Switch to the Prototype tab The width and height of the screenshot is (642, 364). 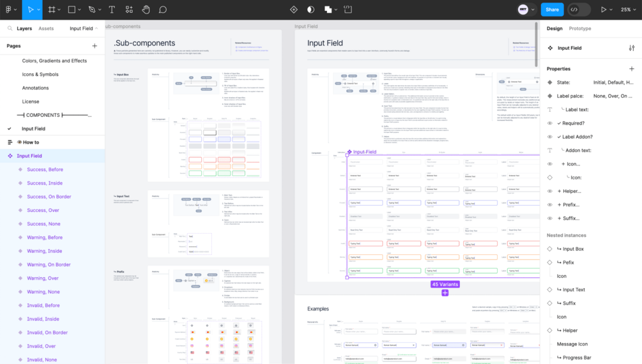point(580,28)
